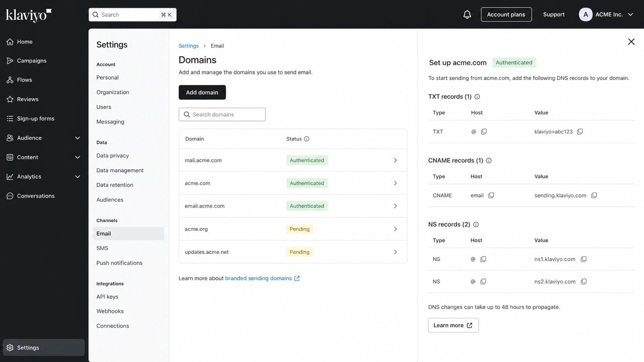
Task: Select the Email channel item
Action: [x=128, y=234]
